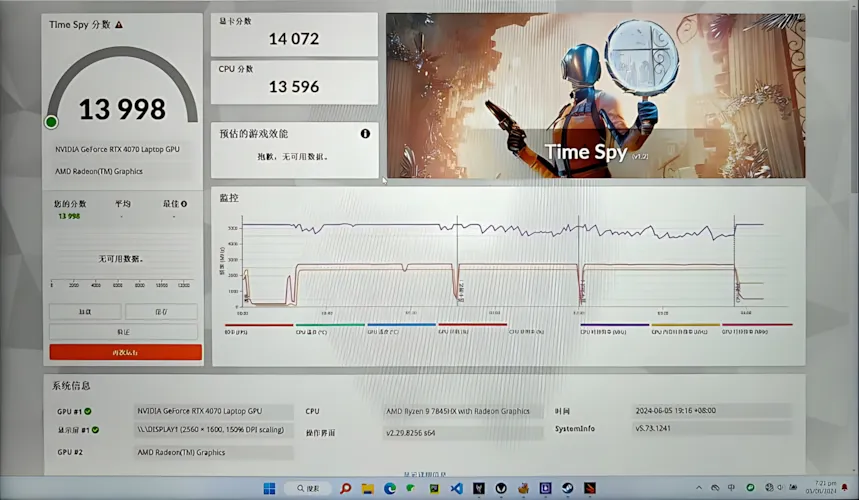Click the AMD Ryzen 9 7845HX CPU field
The height and width of the screenshot is (500, 859).
point(463,411)
